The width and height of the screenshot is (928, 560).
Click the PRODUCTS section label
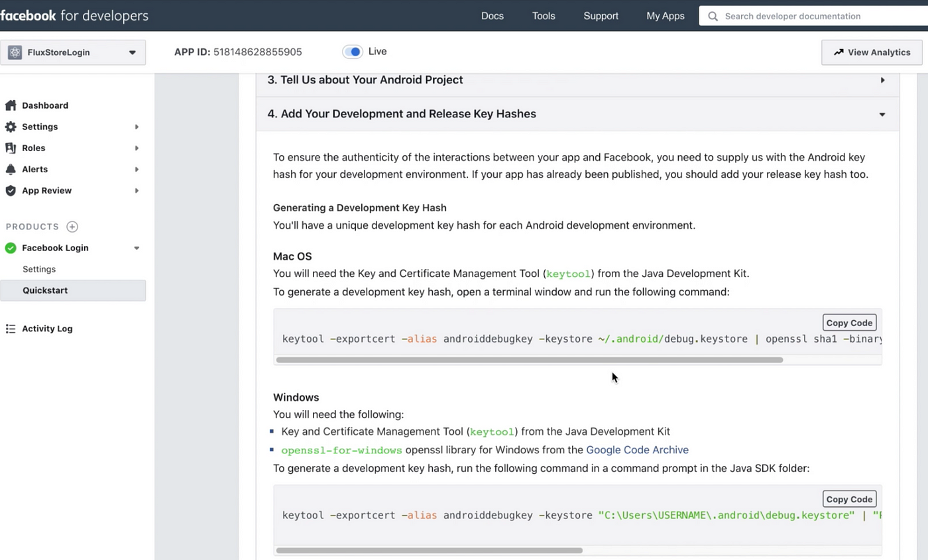[32, 227]
